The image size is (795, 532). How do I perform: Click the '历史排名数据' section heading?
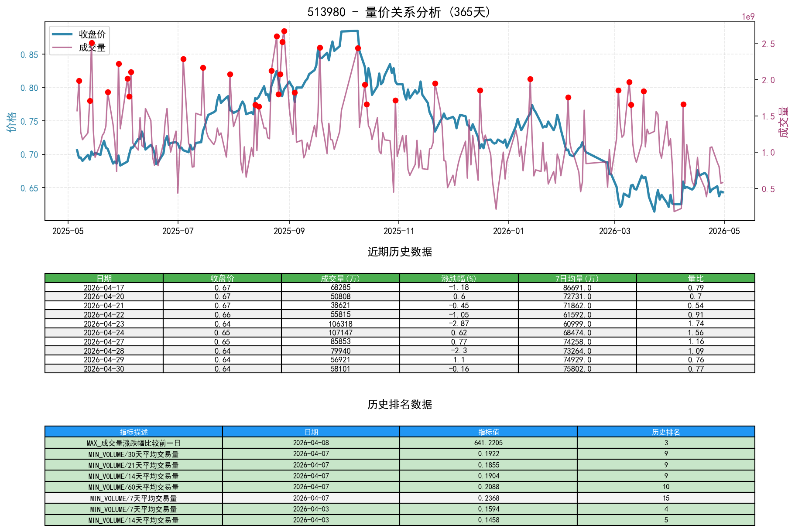pyautogui.click(x=400, y=404)
